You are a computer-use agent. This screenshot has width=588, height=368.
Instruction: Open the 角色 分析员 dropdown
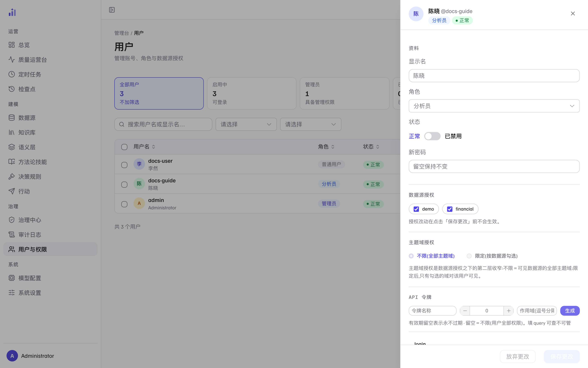494,106
